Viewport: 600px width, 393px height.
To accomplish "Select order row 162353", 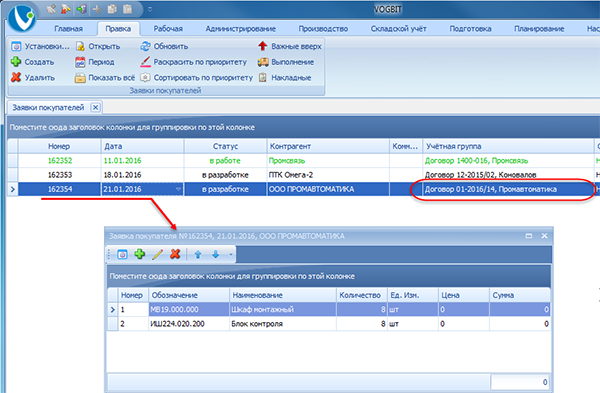I will [x=60, y=175].
